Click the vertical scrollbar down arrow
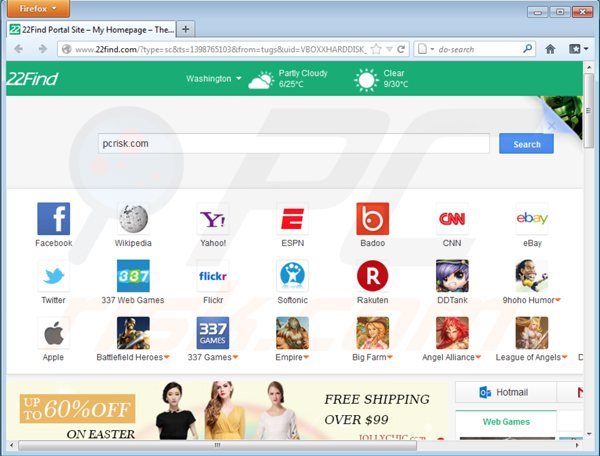This screenshot has width=600, height=456. tap(589, 434)
